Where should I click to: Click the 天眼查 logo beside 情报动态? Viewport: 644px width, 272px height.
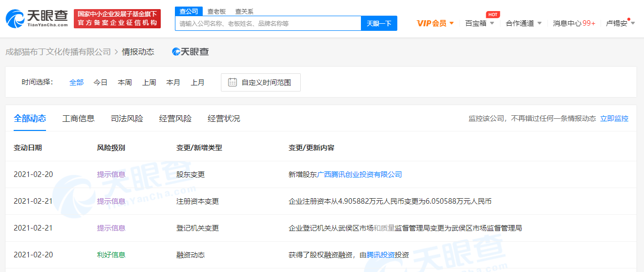click(191, 52)
